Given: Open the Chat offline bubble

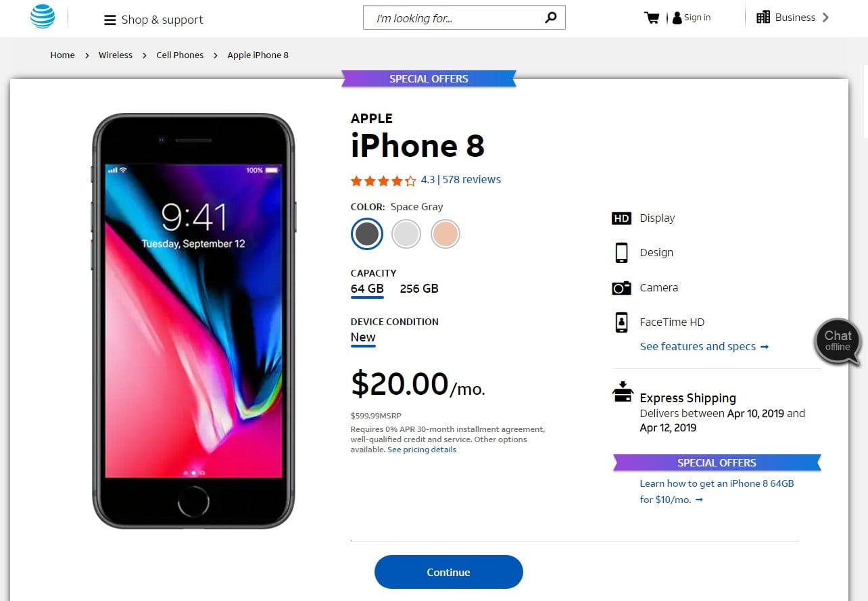Looking at the screenshot, I should (x=838, y=341).
